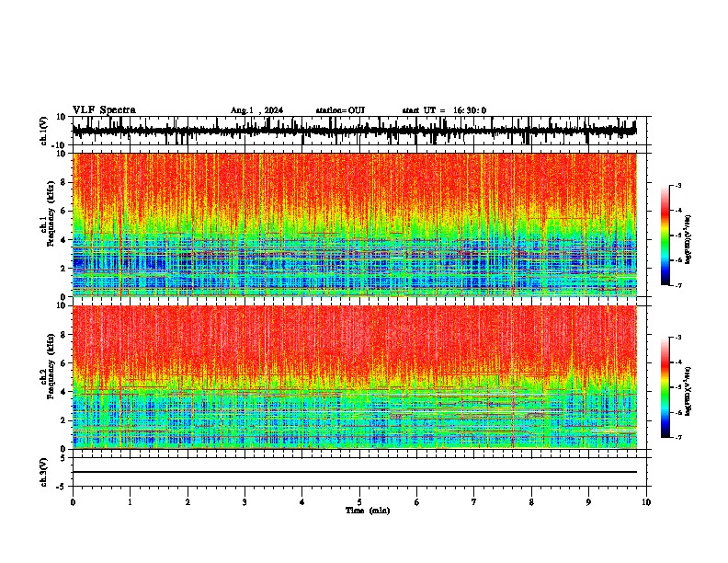Click the "VLF Spectra" title text
Screen dimensions: 728x563
point(104,110)
